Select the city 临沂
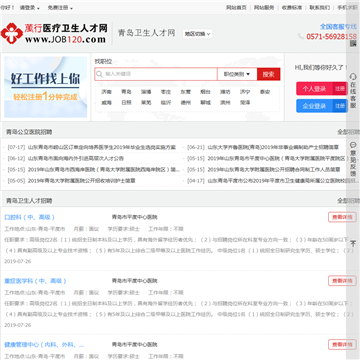The image size is (360, 360). click(x=166, y=103)
